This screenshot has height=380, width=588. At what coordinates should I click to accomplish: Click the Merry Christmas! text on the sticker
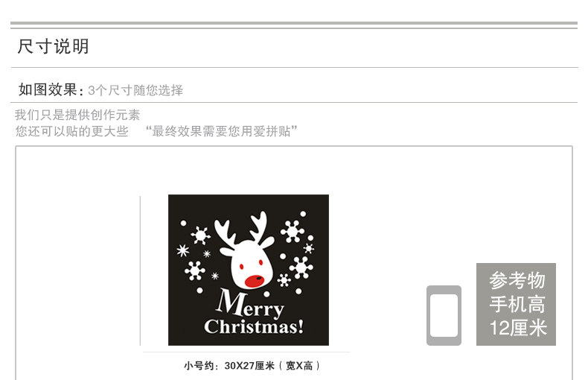(254, 312)
